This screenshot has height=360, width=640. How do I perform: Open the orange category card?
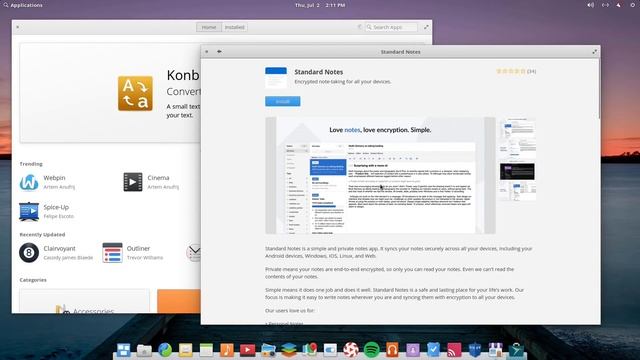pos(179,301)
